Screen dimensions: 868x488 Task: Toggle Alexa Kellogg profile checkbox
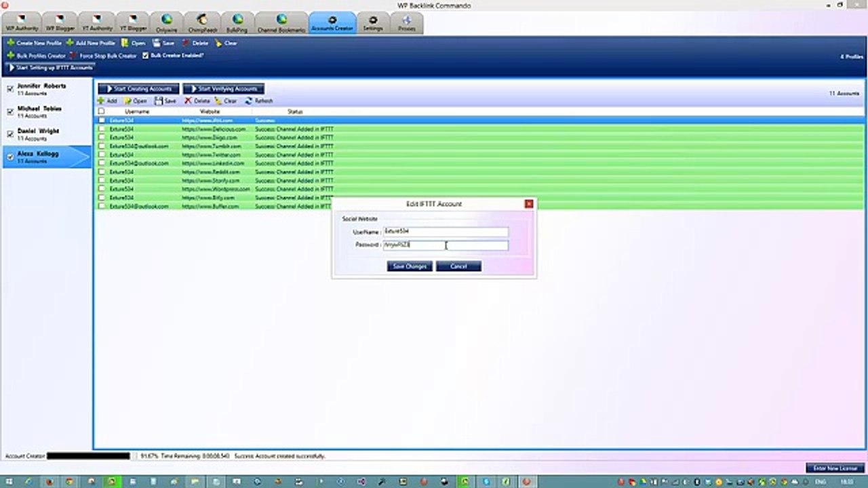(10, 157)
